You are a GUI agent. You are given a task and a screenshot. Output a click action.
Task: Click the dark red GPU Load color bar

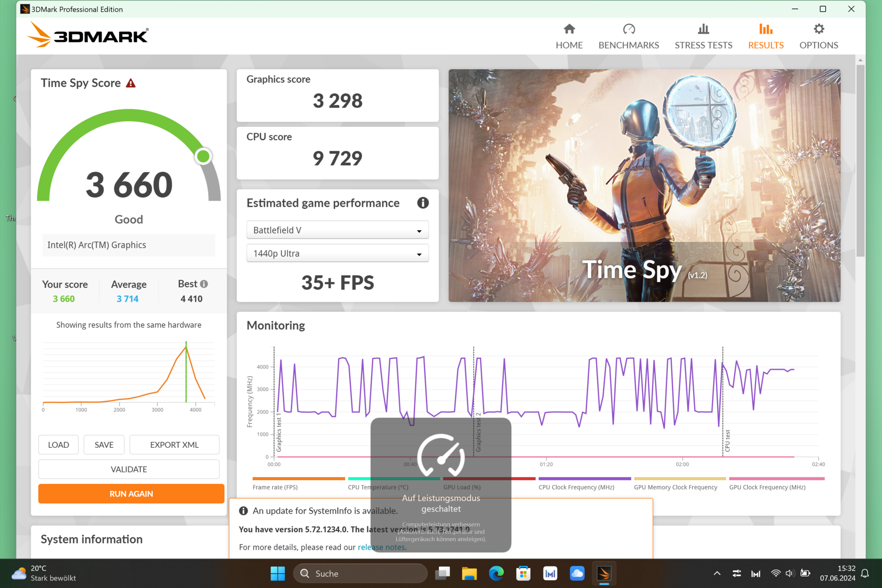pos(489,479)
